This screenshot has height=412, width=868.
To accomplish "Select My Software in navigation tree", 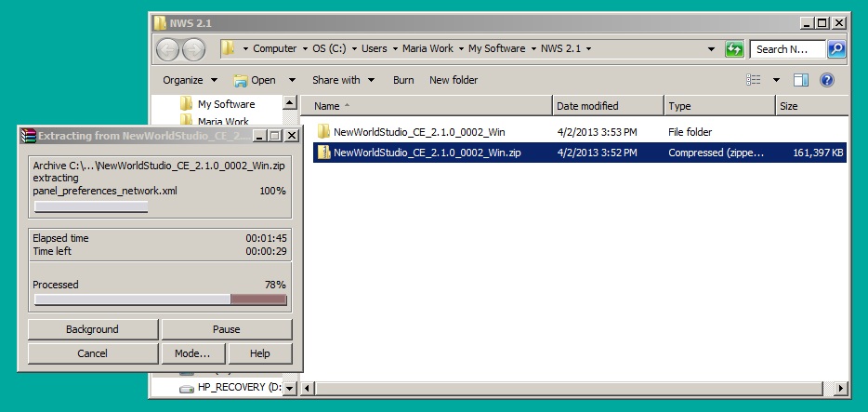I will [x=227, y=103].
